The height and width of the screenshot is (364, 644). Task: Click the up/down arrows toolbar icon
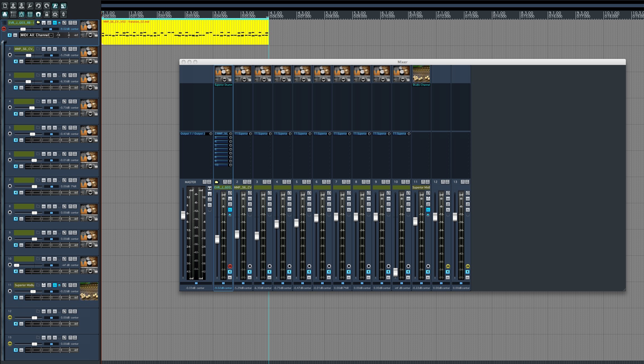(63, 14)
